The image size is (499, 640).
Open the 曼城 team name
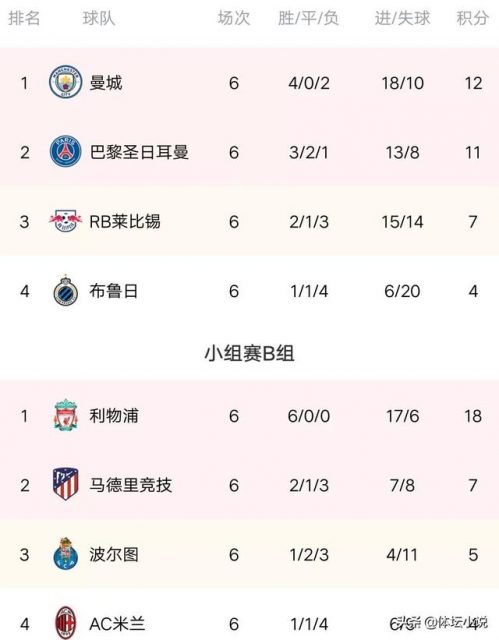[106, 83]
